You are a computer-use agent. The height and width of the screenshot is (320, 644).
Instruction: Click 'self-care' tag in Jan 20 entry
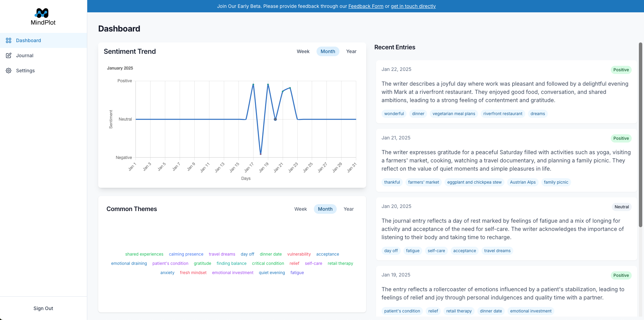[436, 251]
